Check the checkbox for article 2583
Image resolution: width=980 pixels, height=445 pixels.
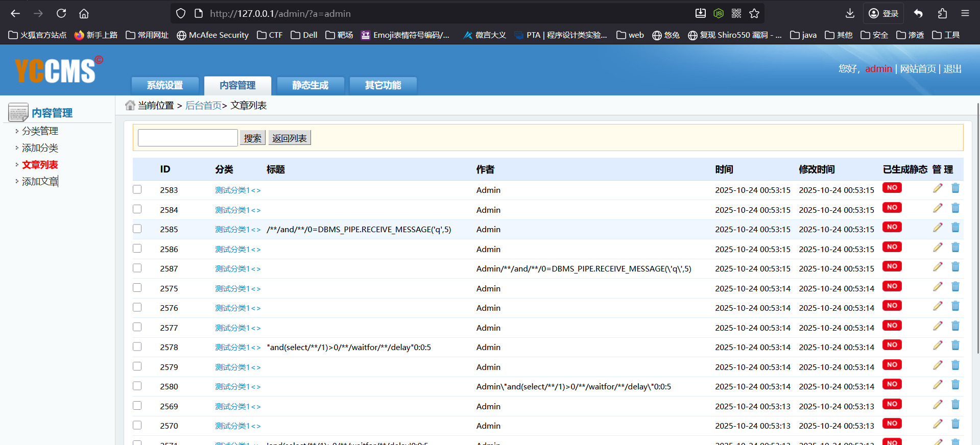pos(137,189)
